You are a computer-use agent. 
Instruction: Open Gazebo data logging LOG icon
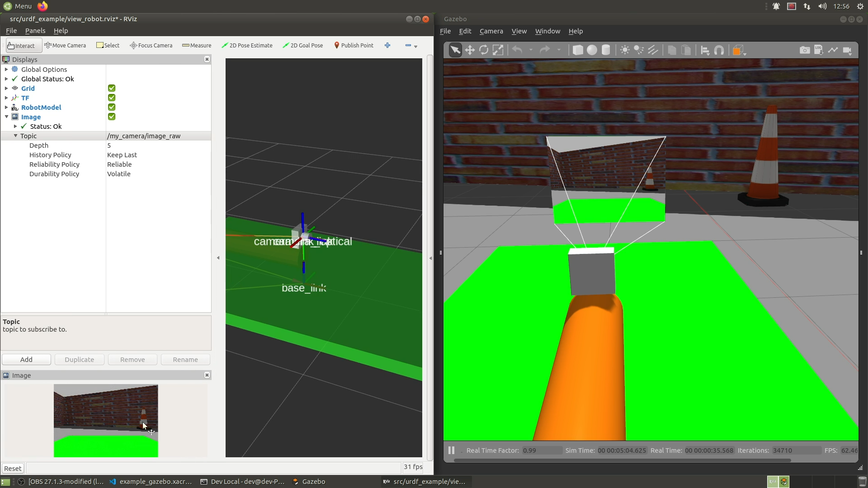tap(819, 50)
